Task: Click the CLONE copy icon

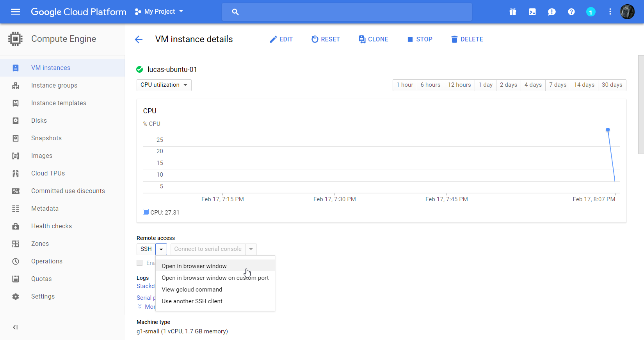Action: pos(362,39)
